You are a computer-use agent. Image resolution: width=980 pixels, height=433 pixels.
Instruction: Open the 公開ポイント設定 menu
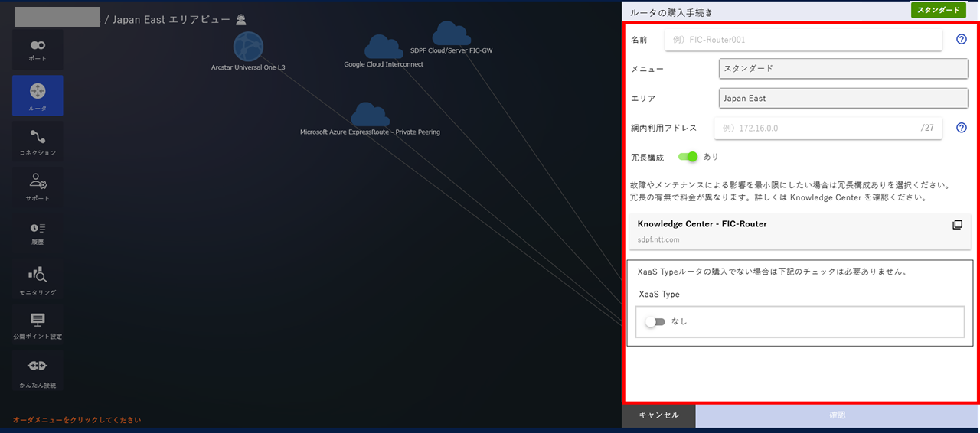pyautogui.click(x=38, y=324)
